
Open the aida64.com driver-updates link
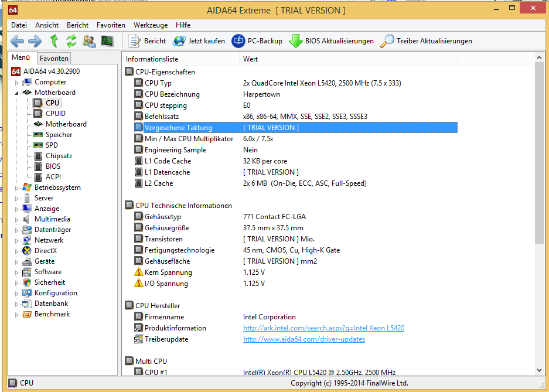(x=304, y=339)
